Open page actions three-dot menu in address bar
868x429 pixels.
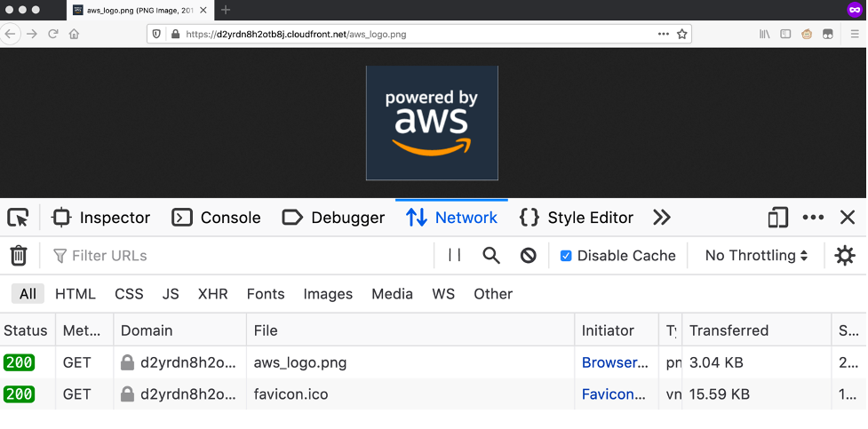pos(664,34)
